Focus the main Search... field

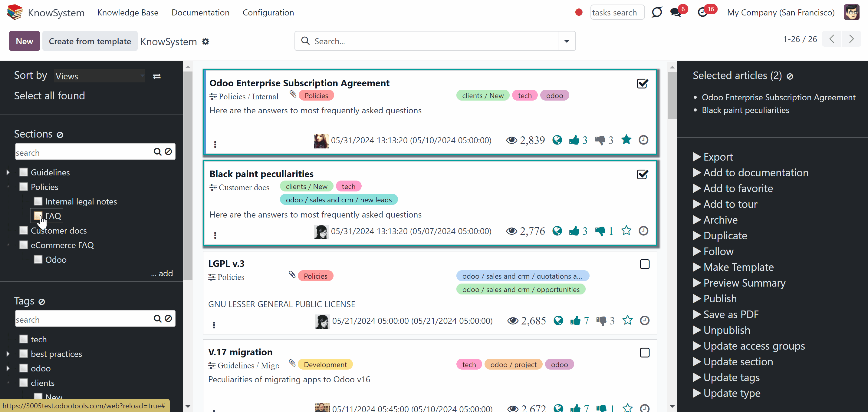click(426, 41)
